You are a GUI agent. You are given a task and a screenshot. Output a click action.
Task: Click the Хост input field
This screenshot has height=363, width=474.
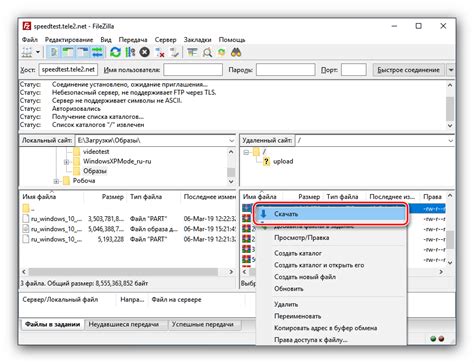(68, 70)
